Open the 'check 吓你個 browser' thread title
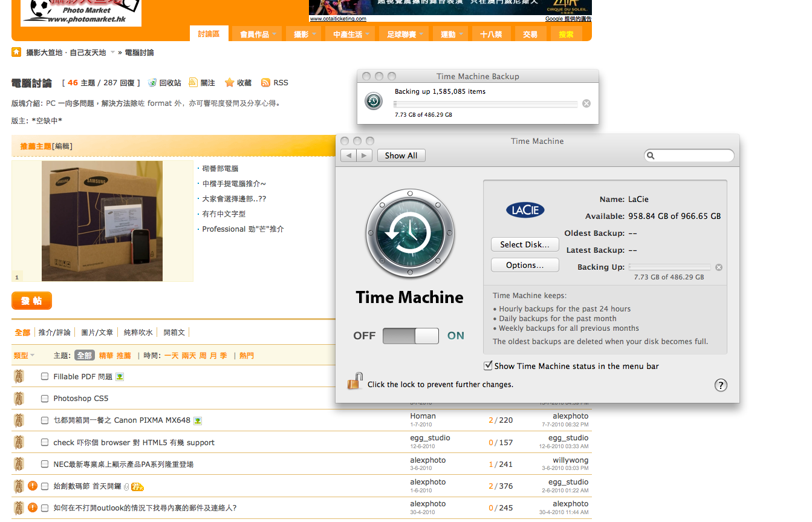Viewport: 812px width, 522px height. pos(134,442)
